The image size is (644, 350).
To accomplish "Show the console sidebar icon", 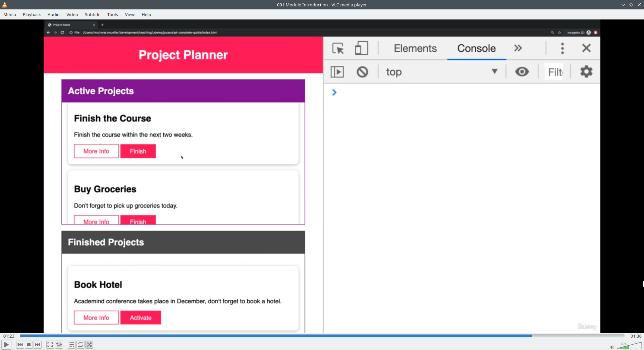I will coord(337,72).
